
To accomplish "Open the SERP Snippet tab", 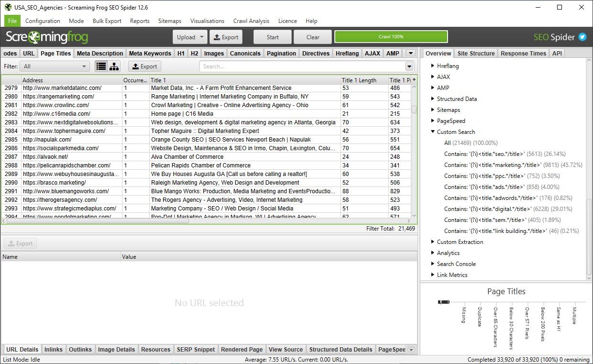I will coord(196,349).
